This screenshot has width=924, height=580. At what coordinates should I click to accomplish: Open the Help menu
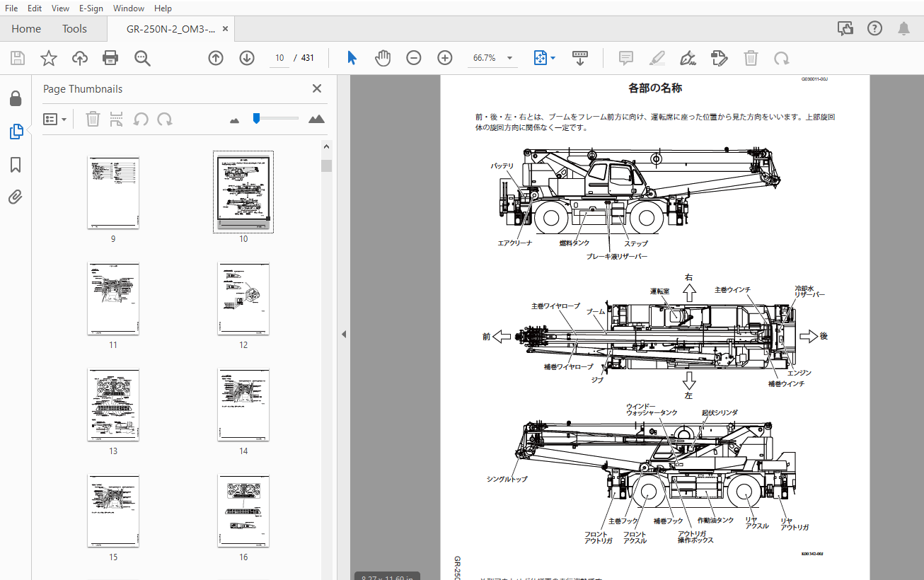[163, 8]
